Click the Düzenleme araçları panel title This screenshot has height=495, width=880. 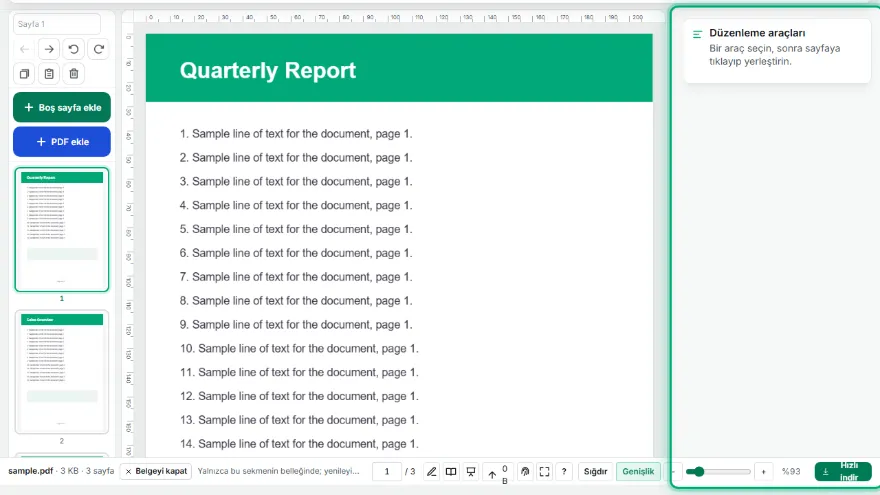757,33
